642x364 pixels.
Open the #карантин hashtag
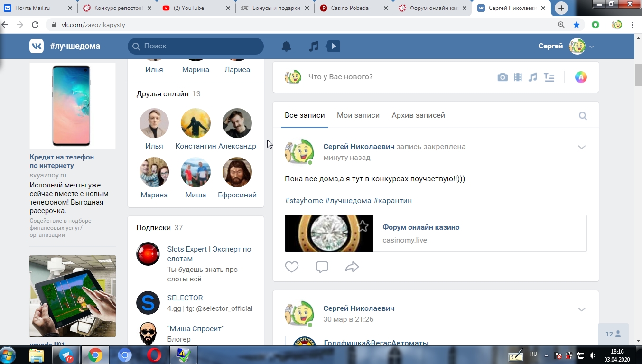click(392, 201)
